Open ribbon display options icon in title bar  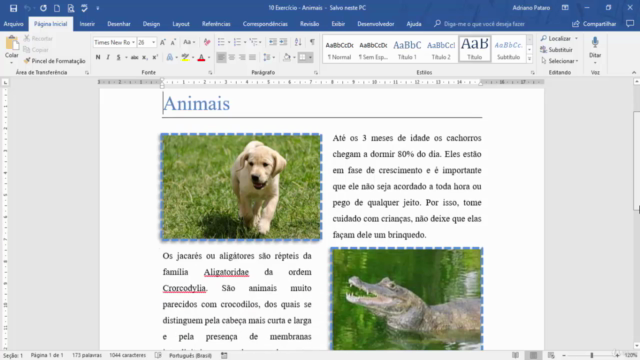(x=565, y=8)
